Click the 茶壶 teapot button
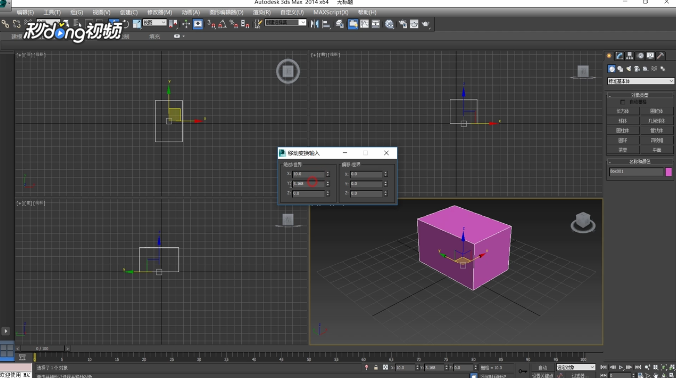This screenshot has width=676, height=378. [x=623, y=150]
